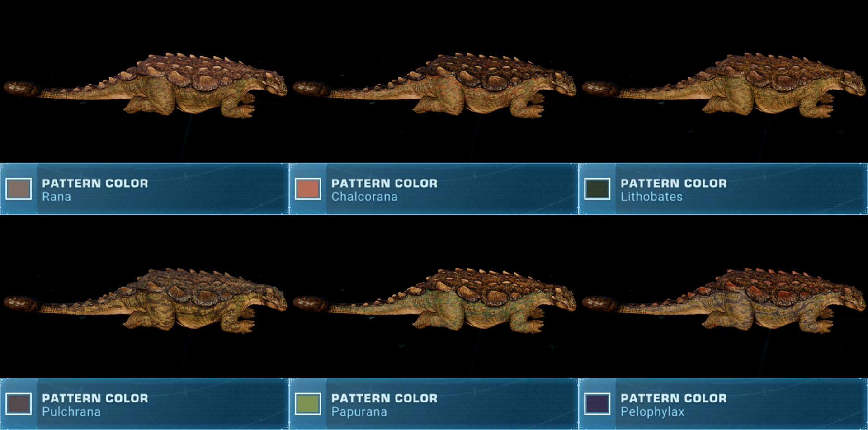Image resolution: width=868 pixels, height=430 pixels.
Task: Click the Pelophylax pattern name text
Action: (652, 412)
